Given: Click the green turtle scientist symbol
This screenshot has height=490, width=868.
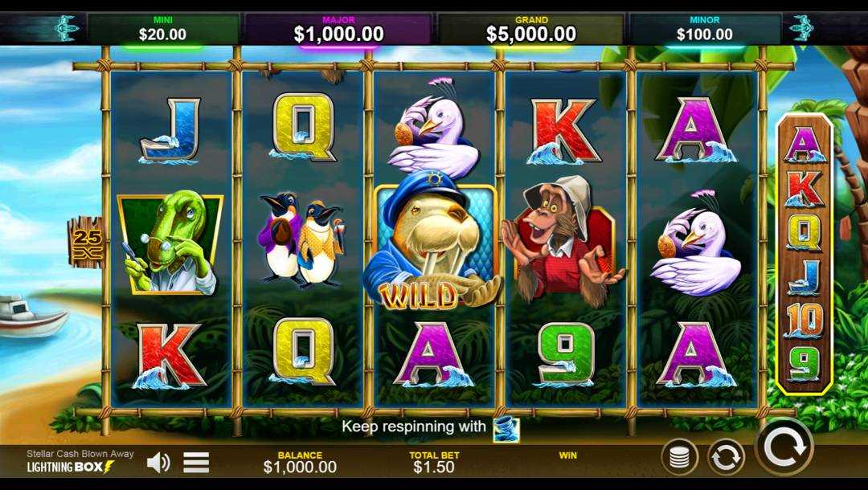Looking at the screenshot, I should coord(170,243).
